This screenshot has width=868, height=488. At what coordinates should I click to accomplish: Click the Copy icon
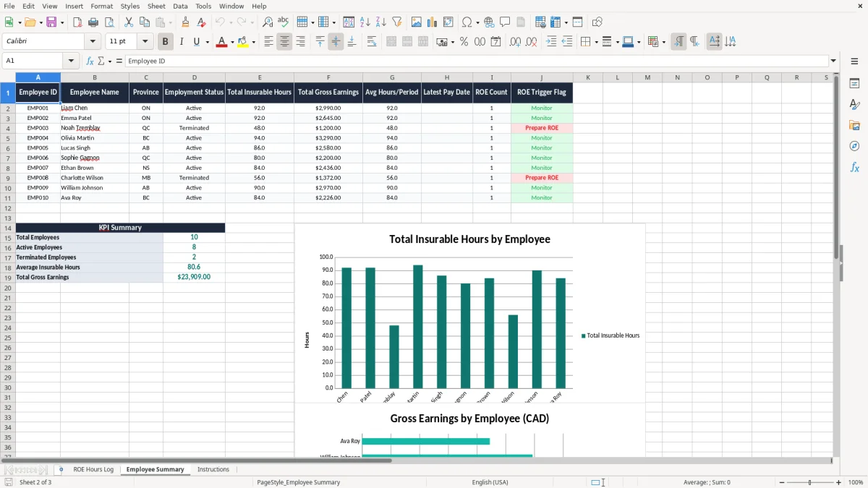pyautogui.click(x=145, y=22)
